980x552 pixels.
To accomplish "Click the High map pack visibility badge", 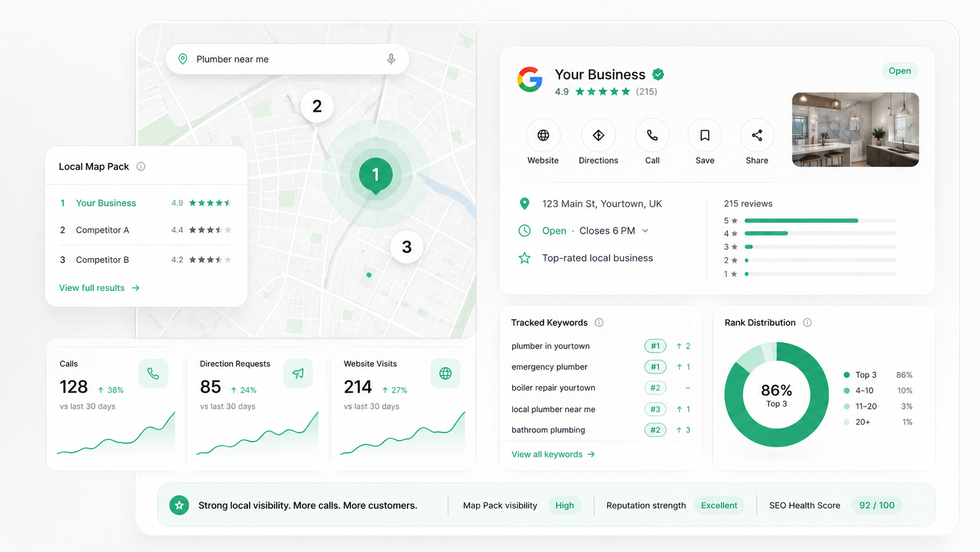I will point(564,506).
